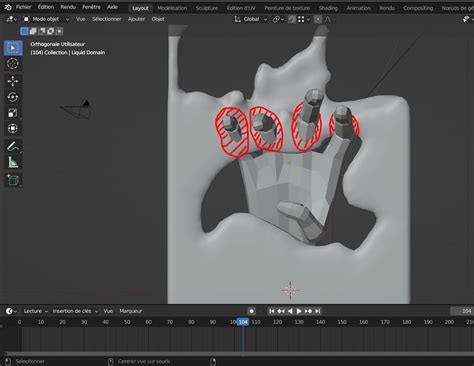
Task: Select the Measure tool
Action: pos(13,162)
